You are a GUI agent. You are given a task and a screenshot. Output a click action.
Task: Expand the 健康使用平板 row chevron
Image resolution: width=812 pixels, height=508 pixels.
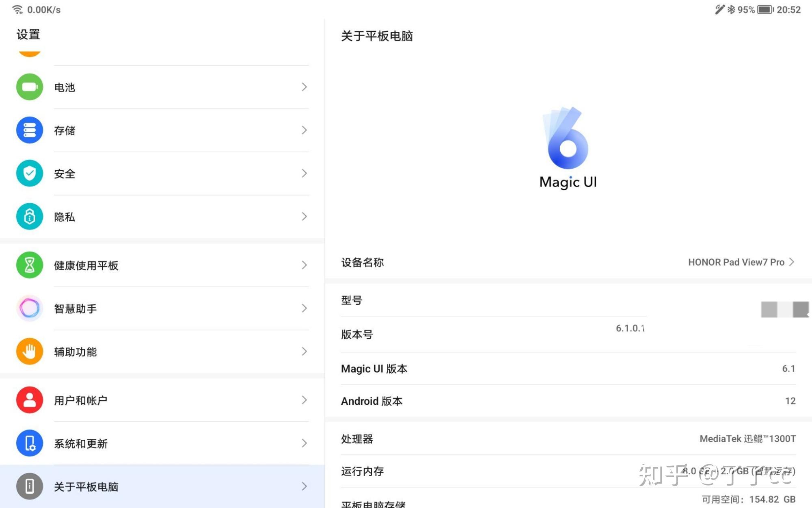[x=304, y=265]
